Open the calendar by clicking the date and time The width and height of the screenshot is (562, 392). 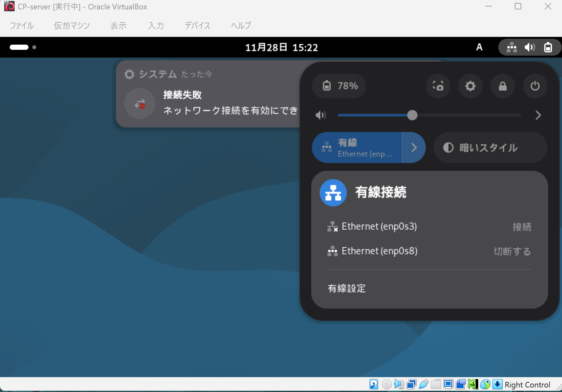point(281,48)
